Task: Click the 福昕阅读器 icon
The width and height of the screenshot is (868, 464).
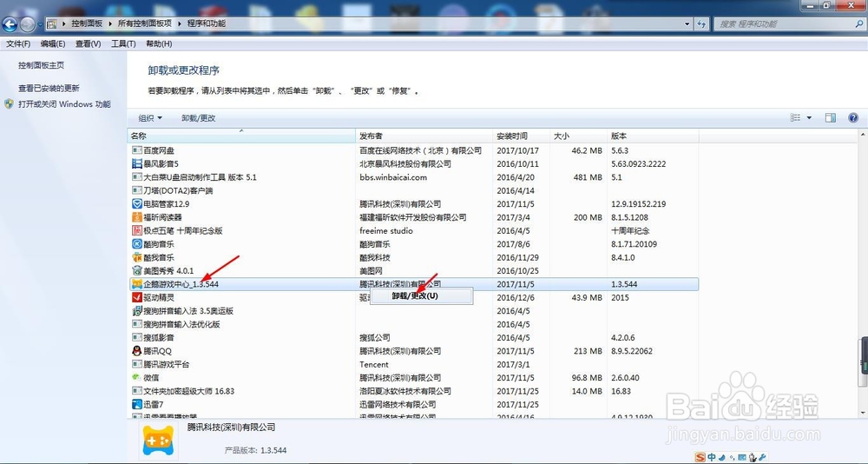Action: click(137, 217)
